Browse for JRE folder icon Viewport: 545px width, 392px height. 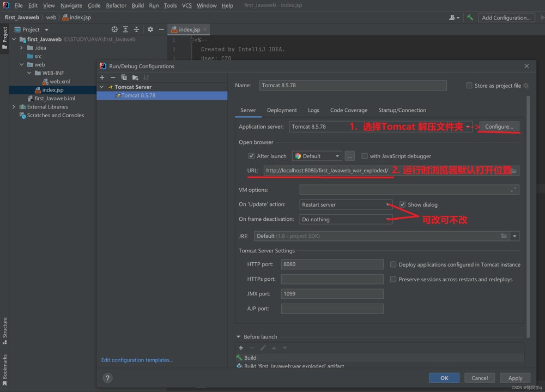point(504,236)
